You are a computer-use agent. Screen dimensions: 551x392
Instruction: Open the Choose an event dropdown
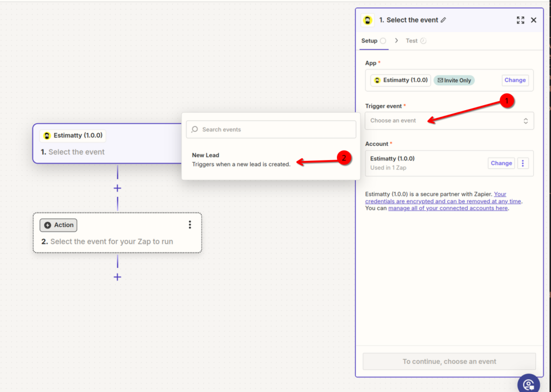coord(449,120)
